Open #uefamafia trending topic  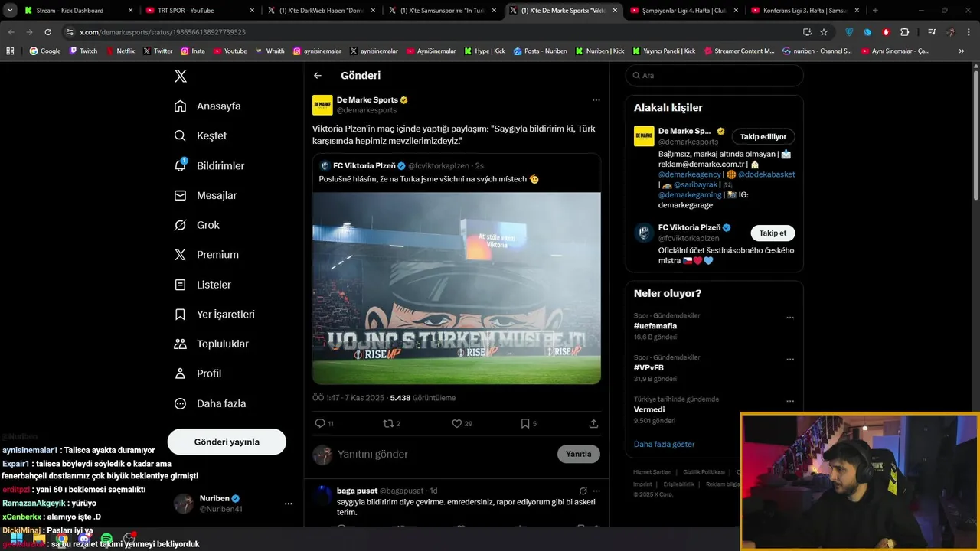655,326
